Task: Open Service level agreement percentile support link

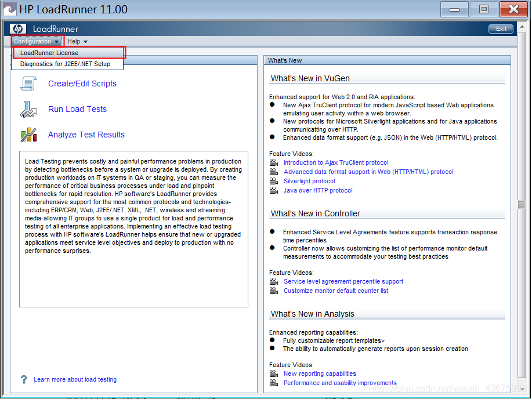Action: [x=343, y=281]
